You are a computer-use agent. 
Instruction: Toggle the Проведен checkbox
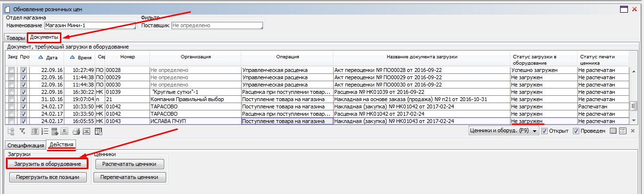click(x=576, y=131)
